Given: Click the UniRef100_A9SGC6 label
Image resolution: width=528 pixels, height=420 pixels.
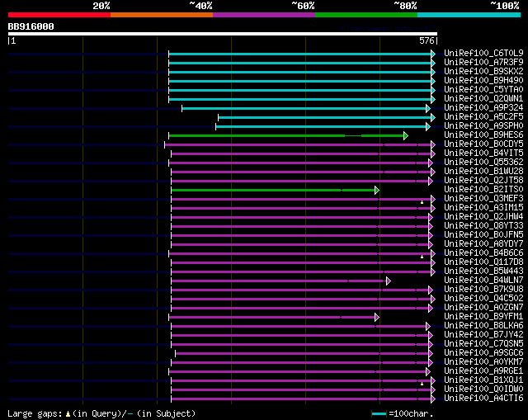Looking at the screenshot, I should 483,353.
